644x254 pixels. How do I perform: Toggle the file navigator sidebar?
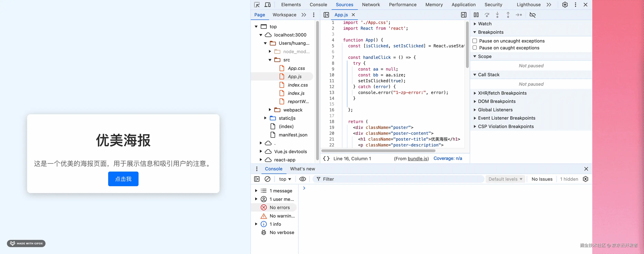326,15
